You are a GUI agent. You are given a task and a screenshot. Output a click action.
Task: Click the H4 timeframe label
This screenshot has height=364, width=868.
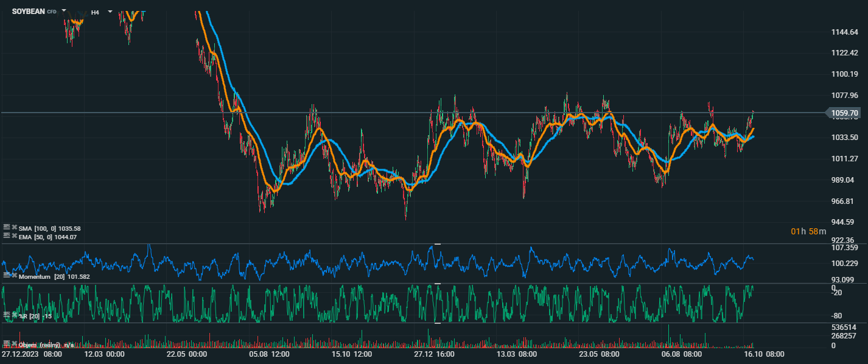pyautogui.click(x=95, y=12)
